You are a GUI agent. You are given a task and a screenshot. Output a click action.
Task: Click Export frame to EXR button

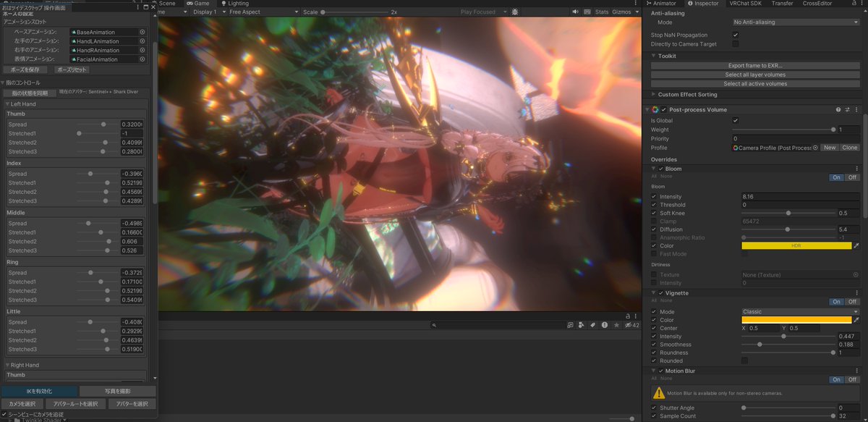click(x=755, y=65)
